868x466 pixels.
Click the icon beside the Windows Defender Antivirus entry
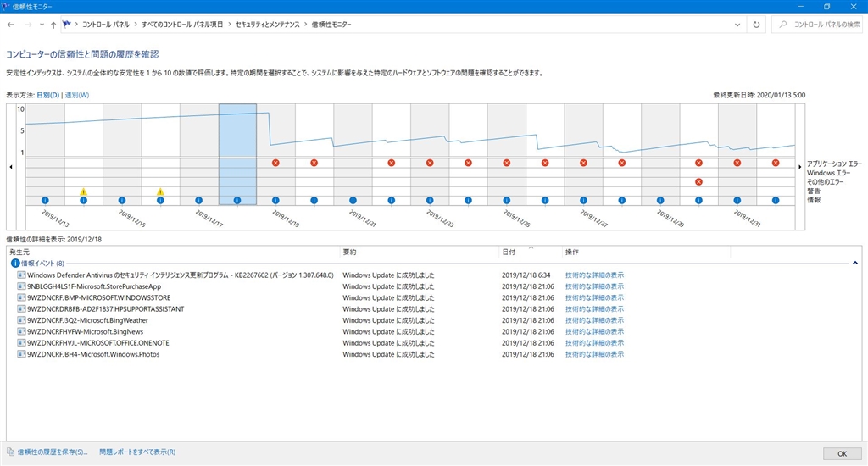21,275
